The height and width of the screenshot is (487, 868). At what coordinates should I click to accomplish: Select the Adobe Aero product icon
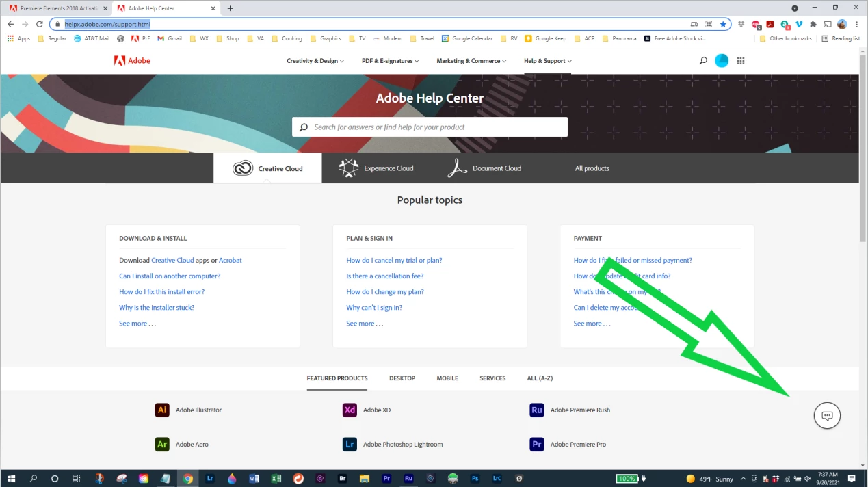point(162,445)
